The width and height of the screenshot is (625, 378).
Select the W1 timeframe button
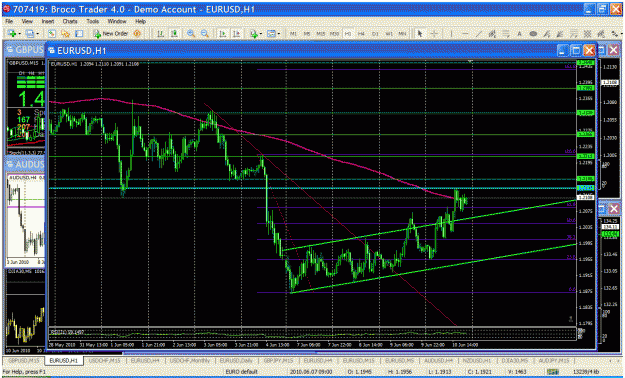pyautogui.click(x=389, y=34)
